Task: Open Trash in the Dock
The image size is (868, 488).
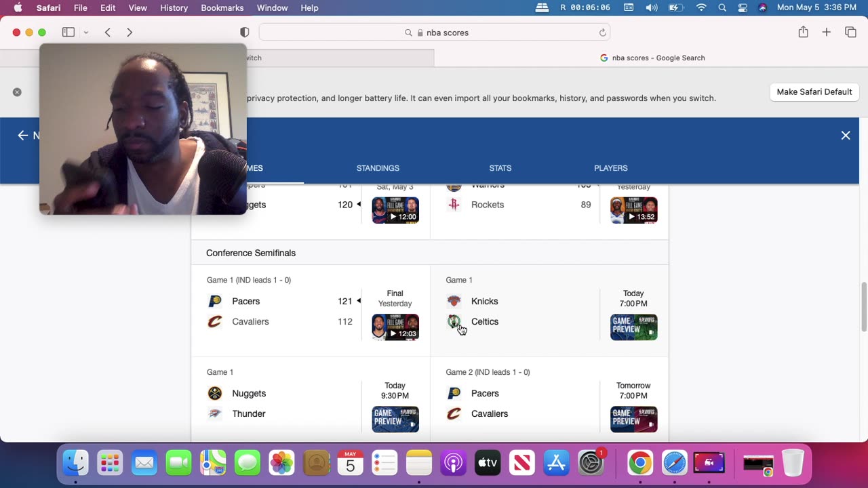Action: tap(793, 463)
